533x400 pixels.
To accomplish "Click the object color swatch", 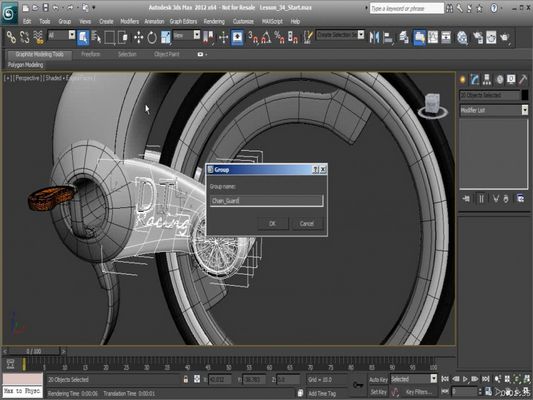I will (x=525, y=95).
